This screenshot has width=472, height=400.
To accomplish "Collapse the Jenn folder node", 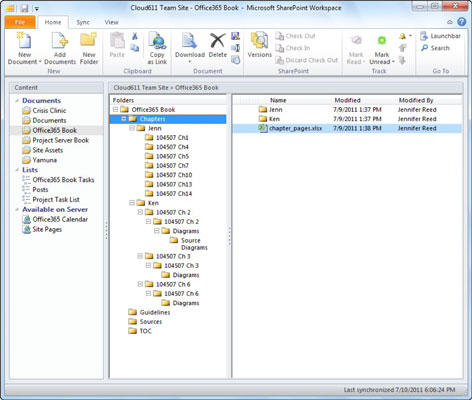I will [x=132, y=128].
